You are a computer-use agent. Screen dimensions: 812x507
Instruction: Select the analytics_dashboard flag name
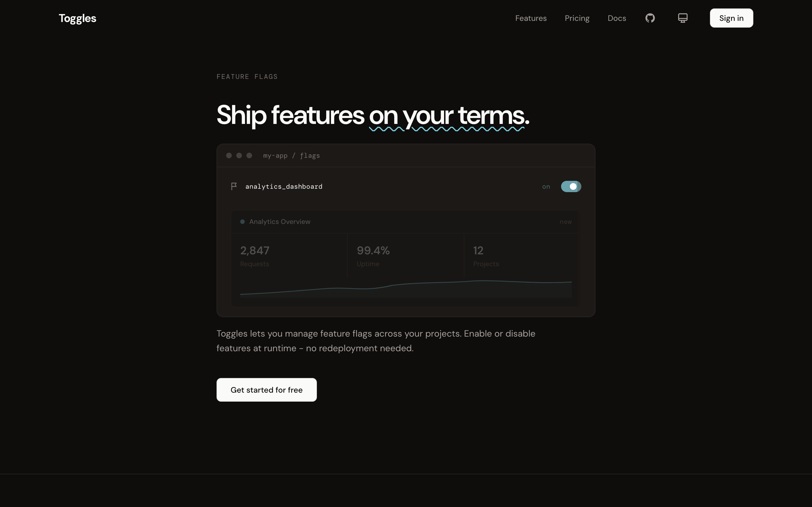point(284,186)
